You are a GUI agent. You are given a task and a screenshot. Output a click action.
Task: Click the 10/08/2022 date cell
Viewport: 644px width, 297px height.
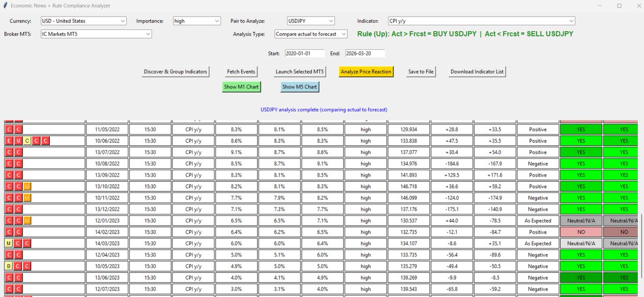pyautogui.click(x=107, y=164)
